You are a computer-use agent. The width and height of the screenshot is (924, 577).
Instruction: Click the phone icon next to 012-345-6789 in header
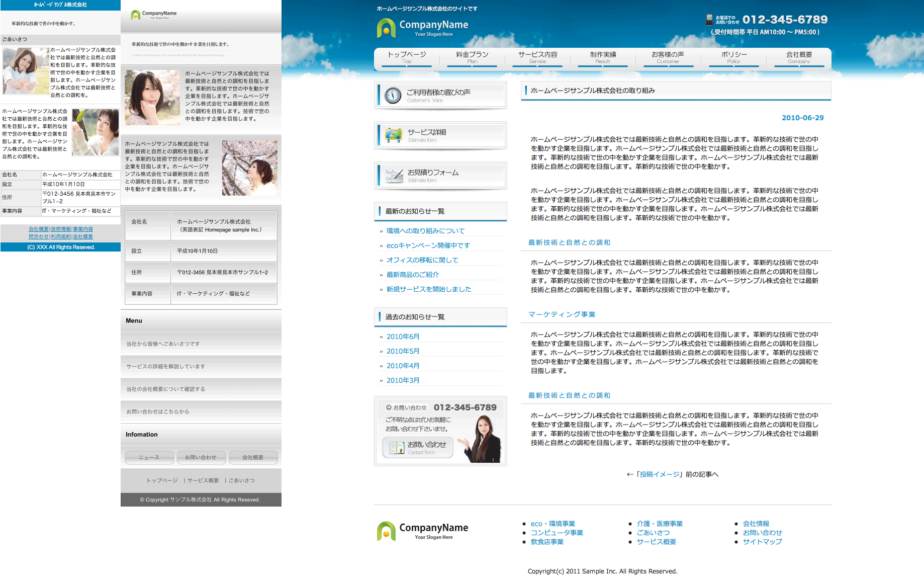click(709, 20)
